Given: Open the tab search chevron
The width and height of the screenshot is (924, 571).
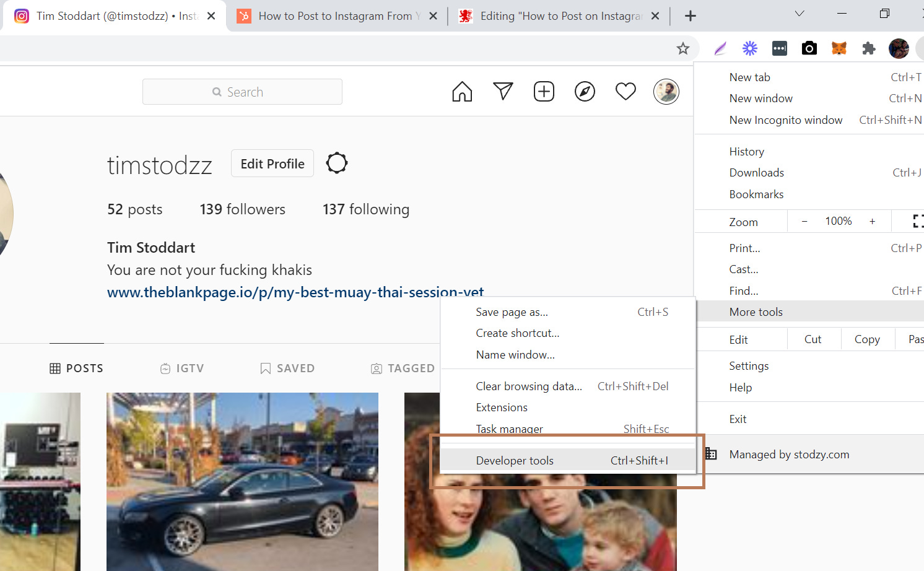Looking at the screenshot, I should click(x=800, y=14).
